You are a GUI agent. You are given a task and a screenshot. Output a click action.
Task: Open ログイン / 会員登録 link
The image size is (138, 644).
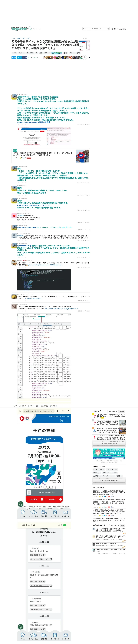[x=118, y=29]
